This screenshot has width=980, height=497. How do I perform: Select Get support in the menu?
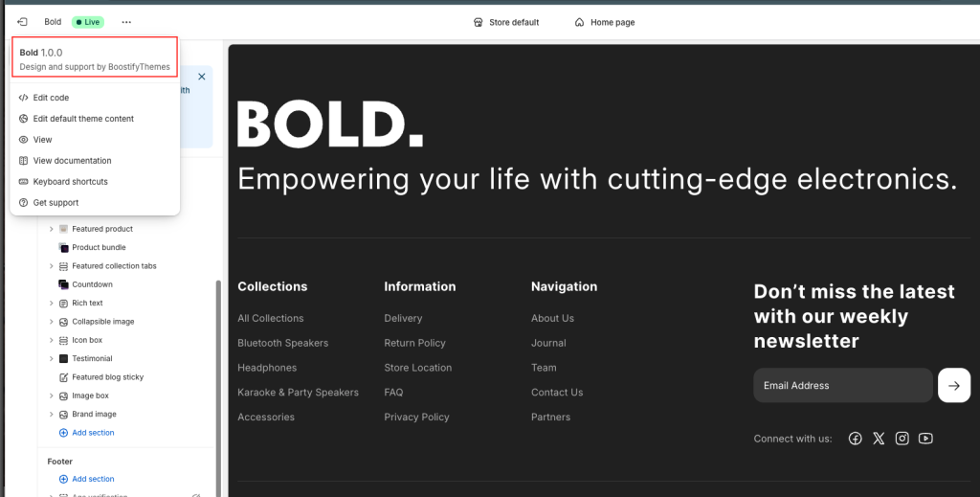(x=56, y=203)
